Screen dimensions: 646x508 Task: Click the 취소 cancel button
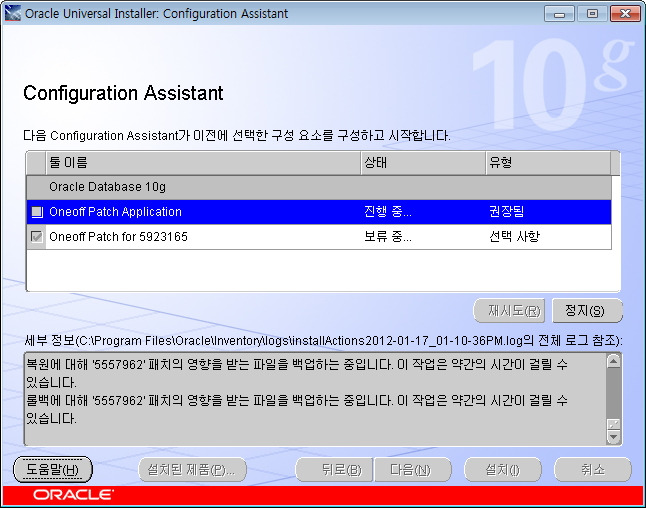click(x=593, y=469)
